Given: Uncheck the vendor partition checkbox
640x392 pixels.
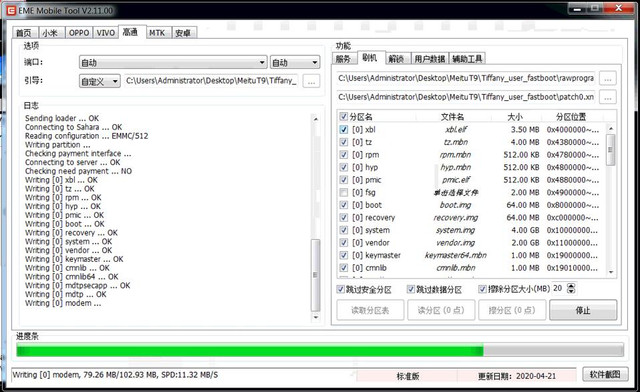Looking at the screenshot, I should (344, 243).
